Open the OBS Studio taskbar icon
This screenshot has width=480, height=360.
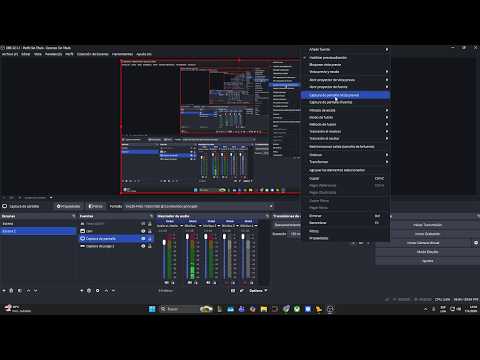coord(330,309)
